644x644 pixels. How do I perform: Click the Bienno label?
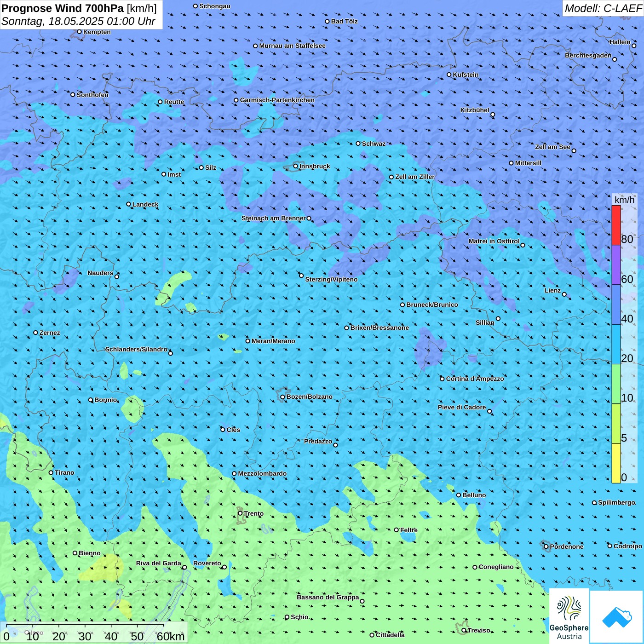click(90, 553)
